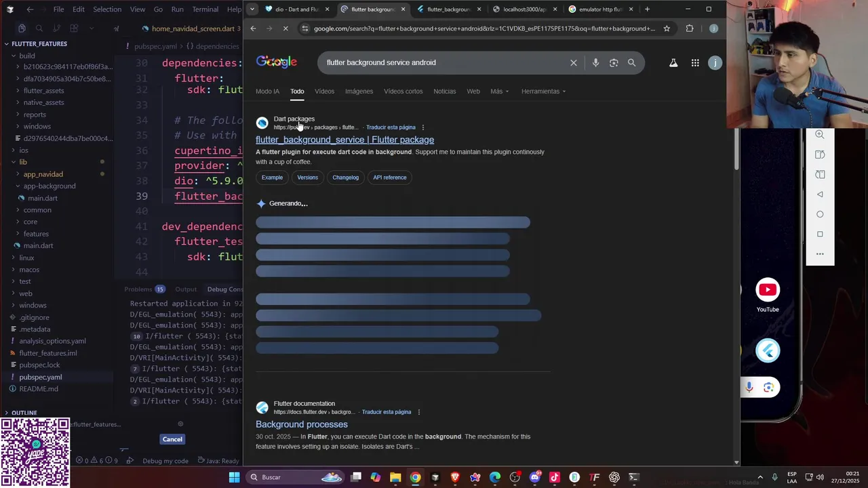Open the Herramientas dropdown
The height and width of the screenshot is (488, 868).
click(x=543, y=91)
